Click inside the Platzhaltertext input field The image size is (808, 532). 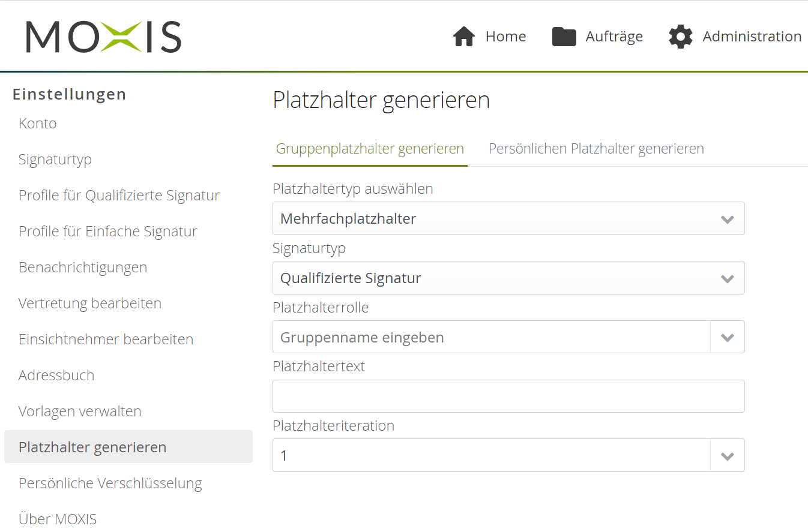[x=508, y=396]
